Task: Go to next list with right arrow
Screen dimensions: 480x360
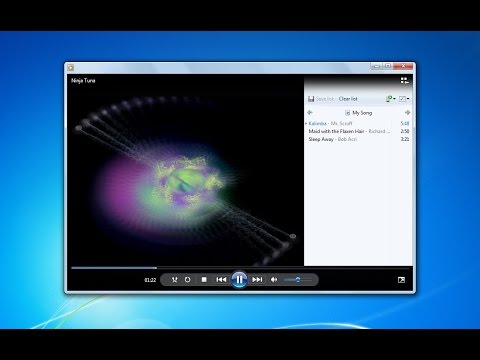Action: coord(407,113)
